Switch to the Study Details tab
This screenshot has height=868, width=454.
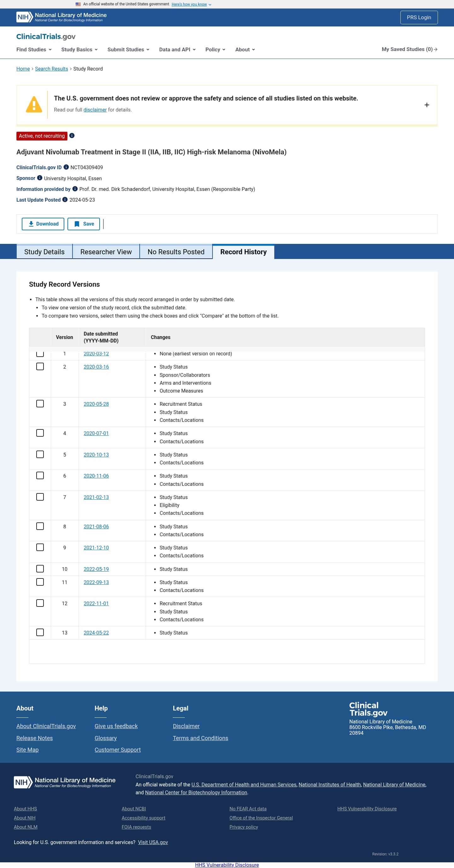pyautogui.click(x=44, y=252)
